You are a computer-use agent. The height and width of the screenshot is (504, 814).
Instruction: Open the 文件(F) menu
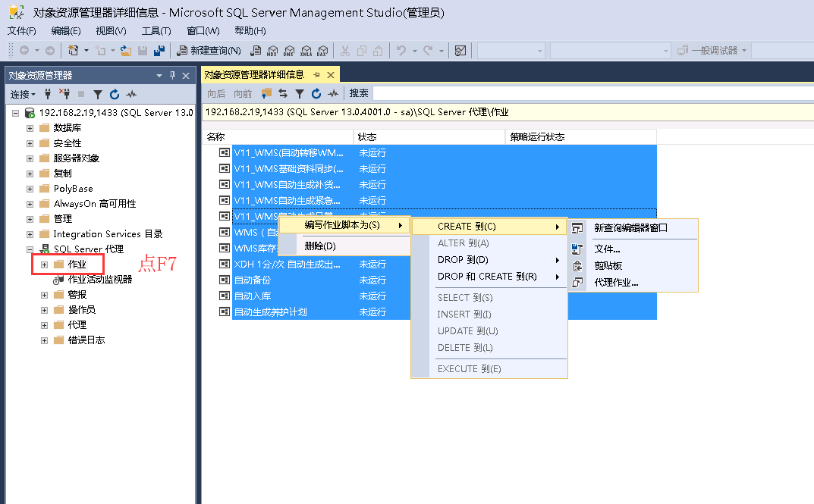[22, 30]
